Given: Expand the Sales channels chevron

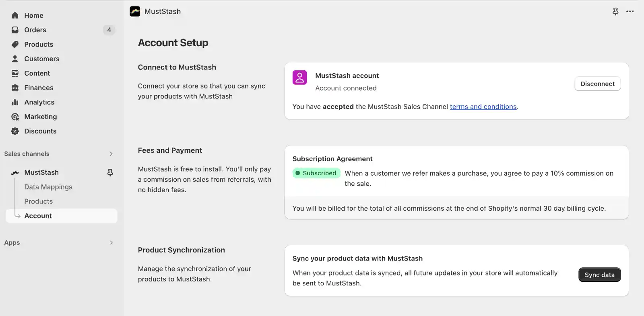Looking at the screenshot, I should [111, 154].
